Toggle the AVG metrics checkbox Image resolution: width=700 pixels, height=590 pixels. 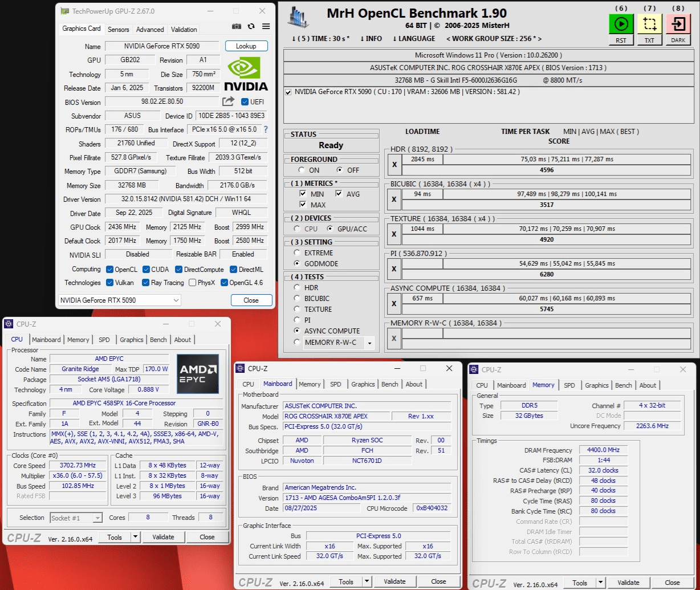point(339,194)
